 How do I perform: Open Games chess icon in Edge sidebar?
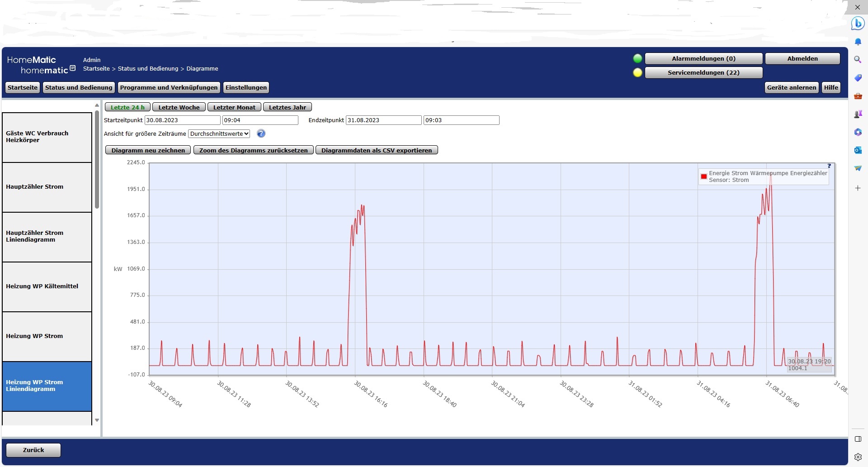[858, 114]
